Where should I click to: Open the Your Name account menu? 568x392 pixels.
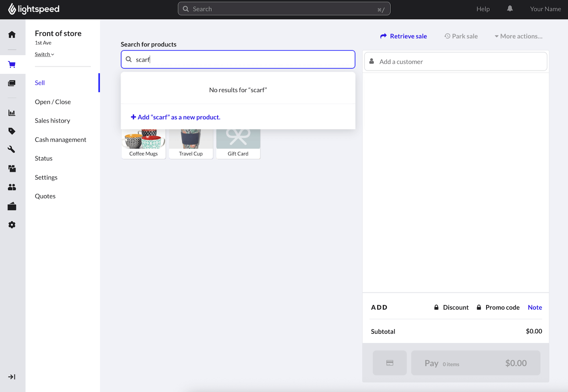545,9
